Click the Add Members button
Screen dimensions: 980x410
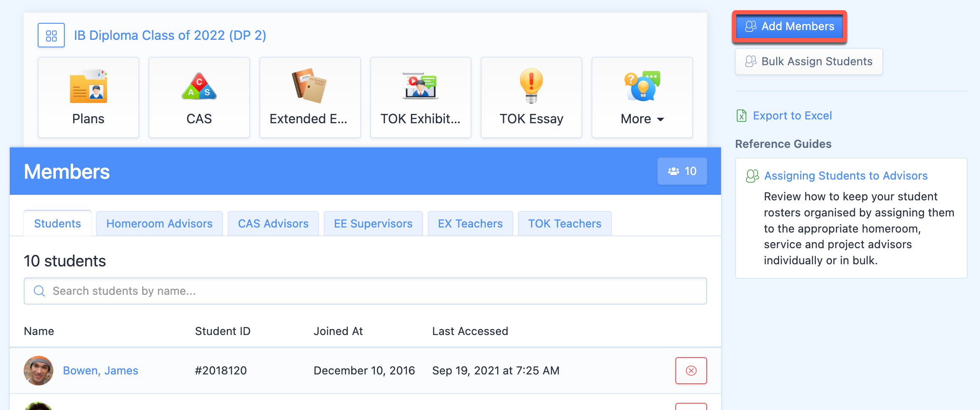(790, 26)
